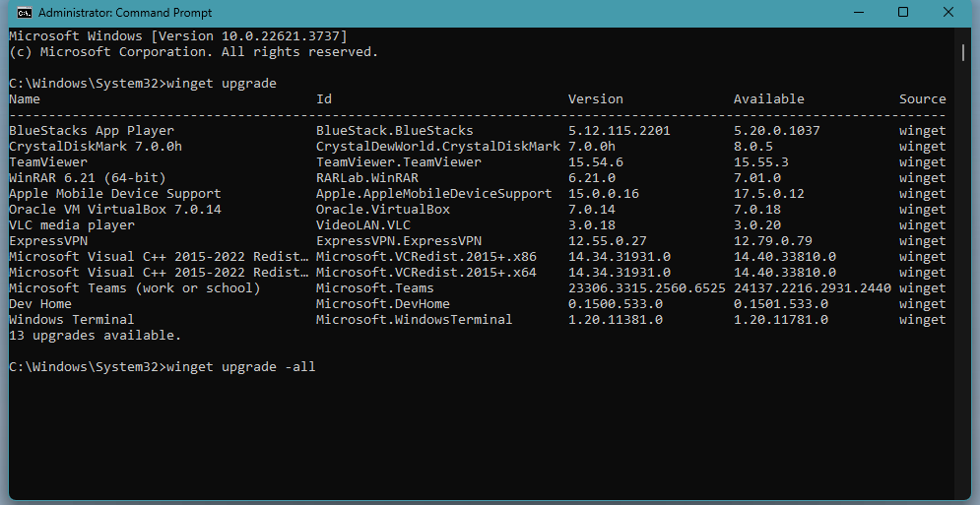This screenshot has height=505, width=980.
Task: Click the 'VLC media player' row name
Action: point(72,225)
